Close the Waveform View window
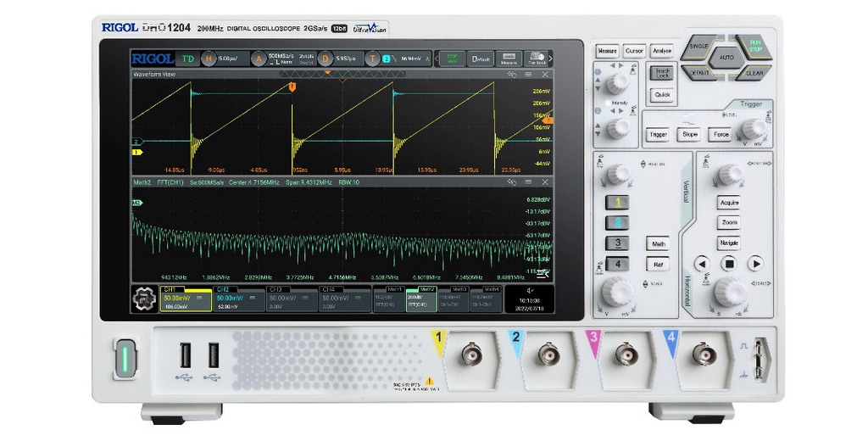Viewport: 868px width, 441px height. pyautogui.click(x=545, y=75)
